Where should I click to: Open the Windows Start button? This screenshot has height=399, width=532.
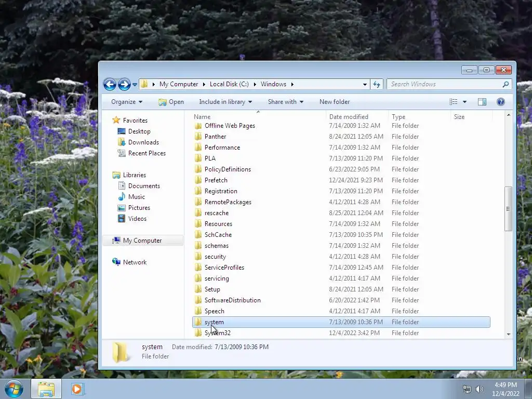tap(14, 389)
